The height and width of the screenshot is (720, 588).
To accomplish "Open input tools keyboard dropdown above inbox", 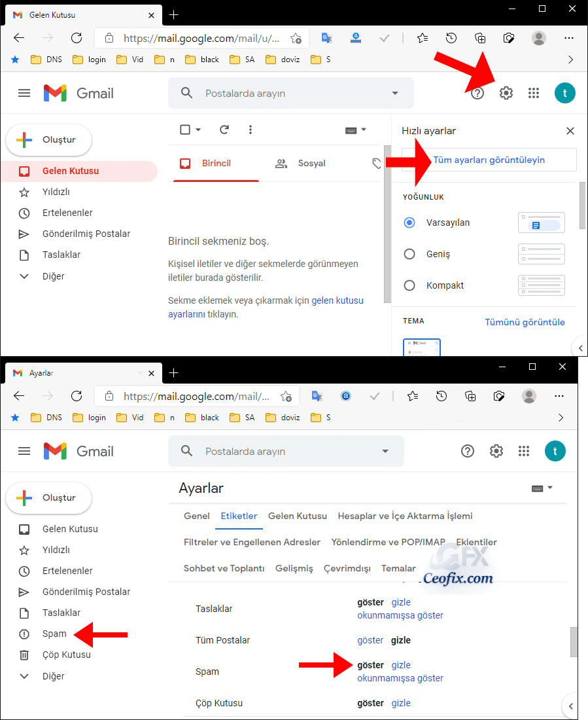I will (356, 130).
